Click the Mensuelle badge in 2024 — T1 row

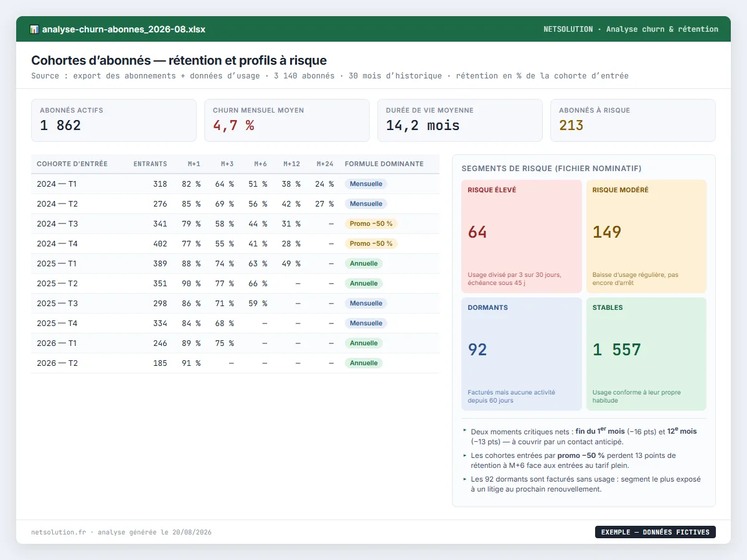pos(366,184)
